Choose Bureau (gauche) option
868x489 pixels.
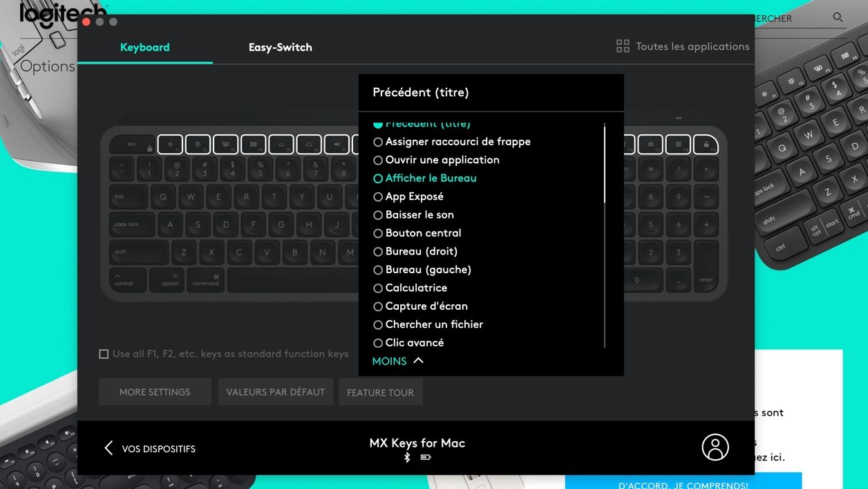pos(422,270)
